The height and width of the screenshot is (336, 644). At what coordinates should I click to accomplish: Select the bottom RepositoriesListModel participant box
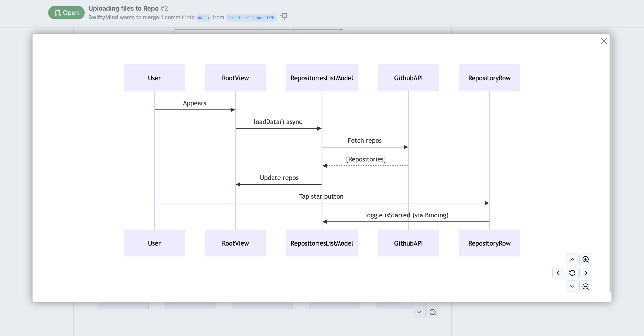tap(322, 243)
